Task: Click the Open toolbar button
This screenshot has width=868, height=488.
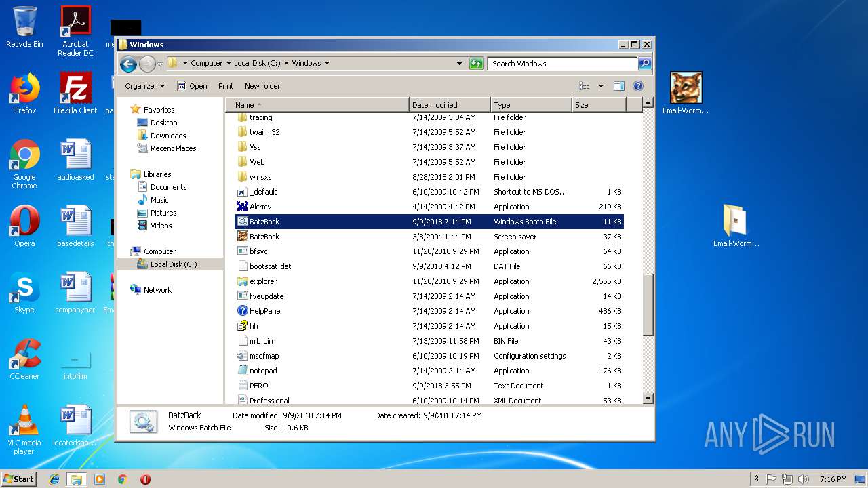Action: [192, 86]
